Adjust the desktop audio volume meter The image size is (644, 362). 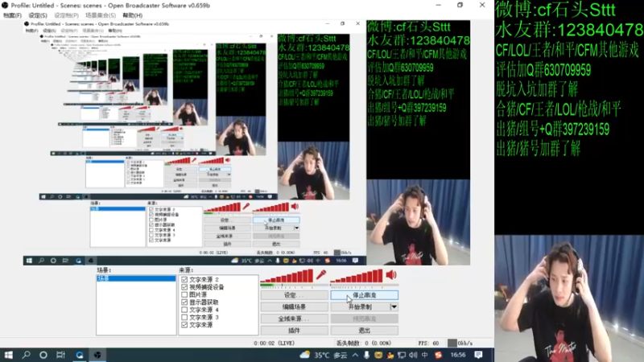pyautogui.click(x=357, y=276)
